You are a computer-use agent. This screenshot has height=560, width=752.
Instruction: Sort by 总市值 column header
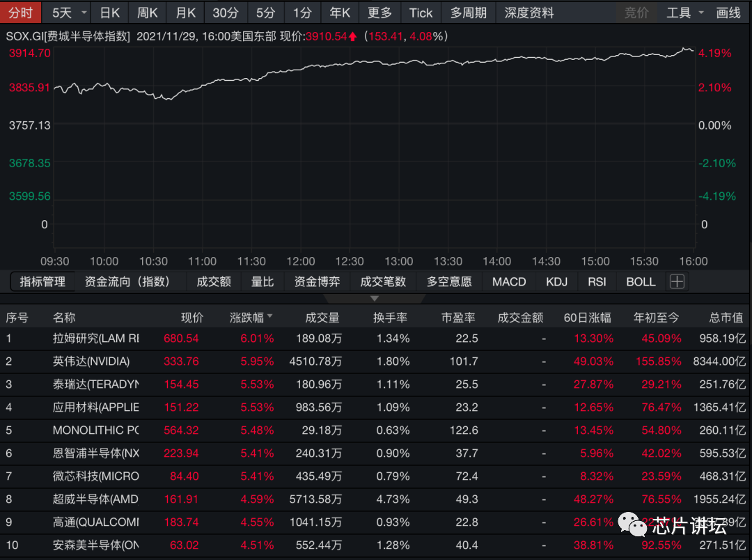point(726,317)
